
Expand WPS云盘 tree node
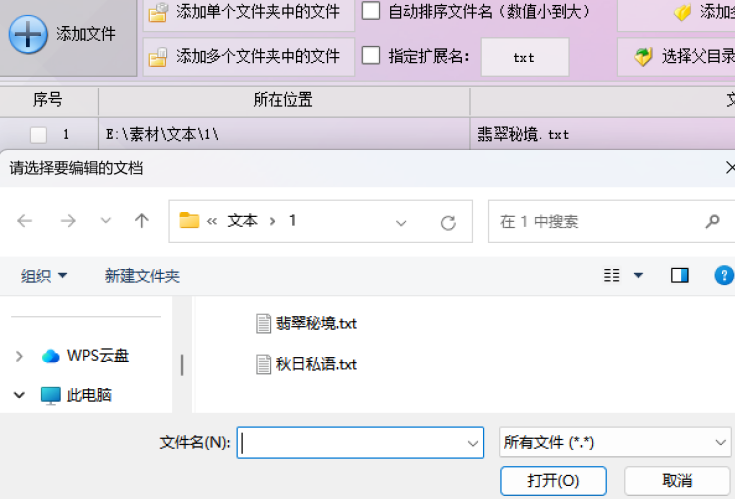[19, 356]
